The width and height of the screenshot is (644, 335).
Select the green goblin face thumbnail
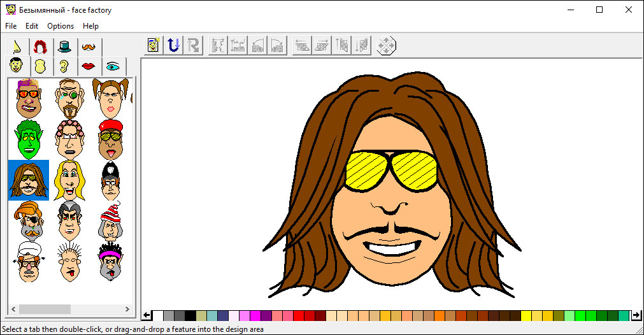28,139
